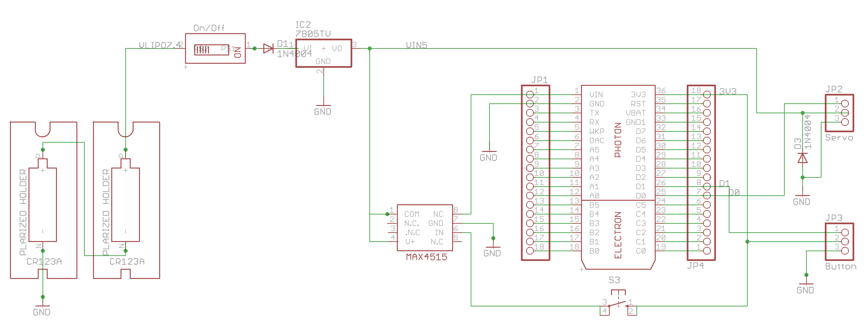The width and height of the screenshot is (868, 333).
Task: Click the "RST" pin name on the module
Action: (x=638, y=104)
